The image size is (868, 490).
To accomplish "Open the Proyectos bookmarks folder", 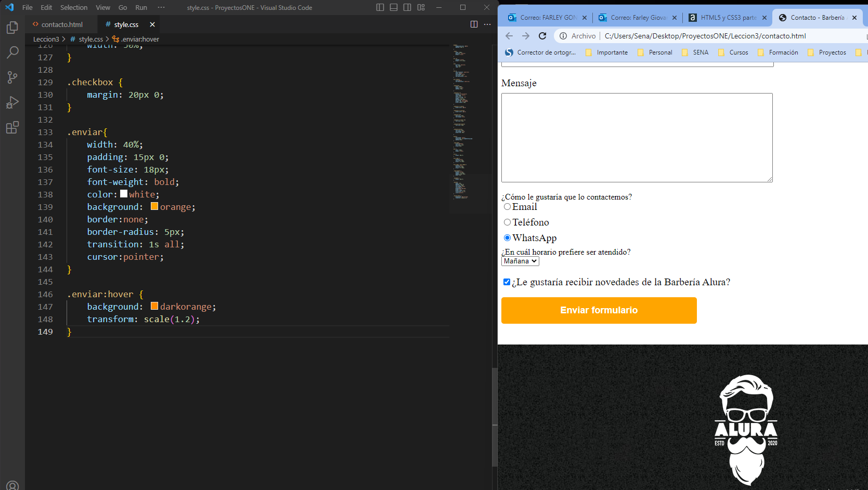I will (x=826, y=52).
